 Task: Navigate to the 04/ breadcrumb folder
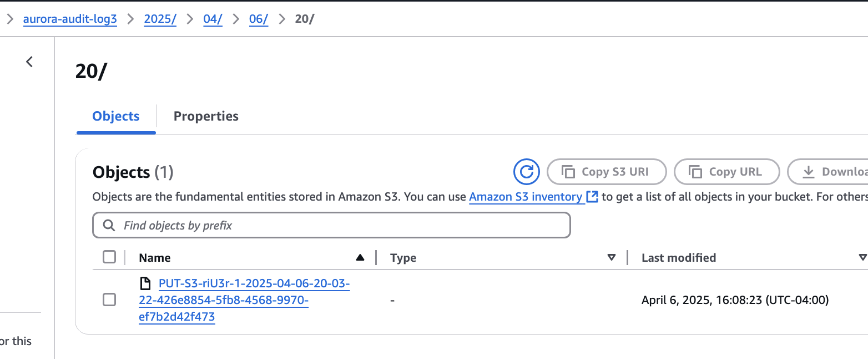click(213, 19)
